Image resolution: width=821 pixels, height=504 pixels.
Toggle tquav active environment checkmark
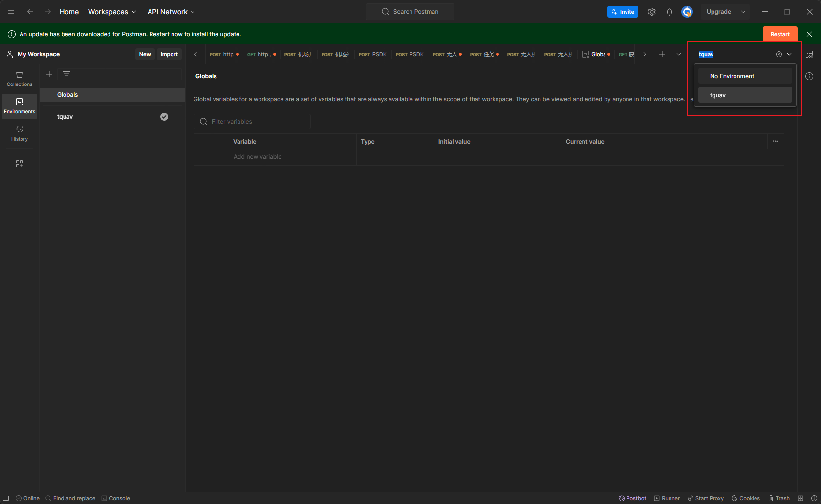point(164,116)
